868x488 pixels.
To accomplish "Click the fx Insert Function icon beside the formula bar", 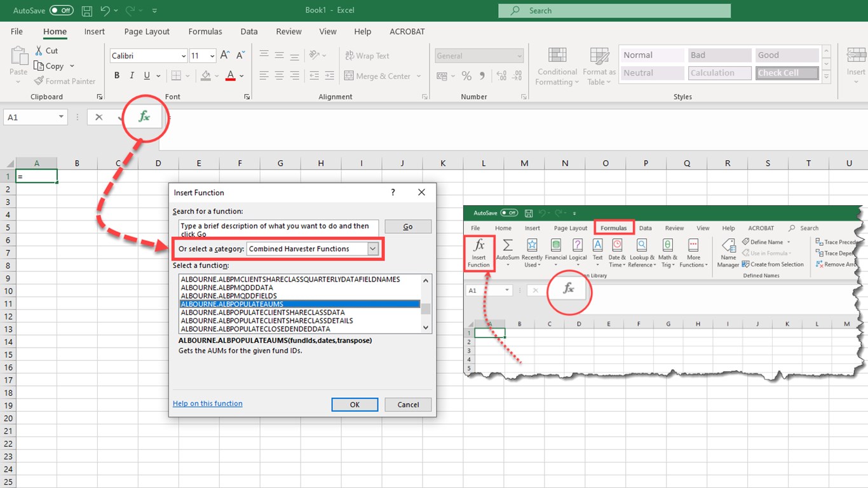I will (145, 117).
